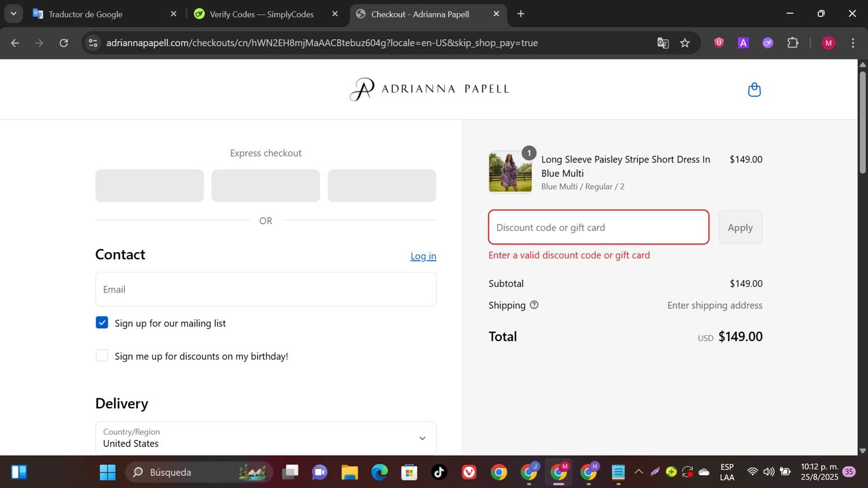Focus Discount code or gift card field
Screen dimensions: 868x488
[x=599, y=227]
